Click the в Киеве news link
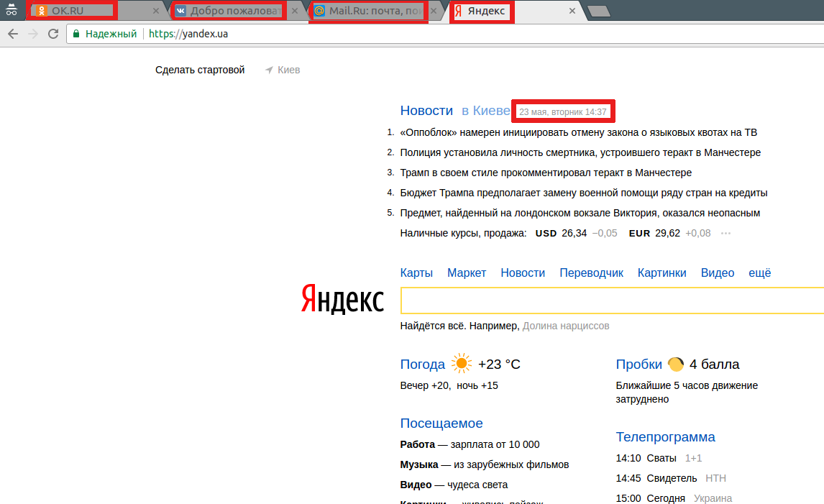Image resolution: width=824 pixels, height=504 pixels. pos(485,111)
